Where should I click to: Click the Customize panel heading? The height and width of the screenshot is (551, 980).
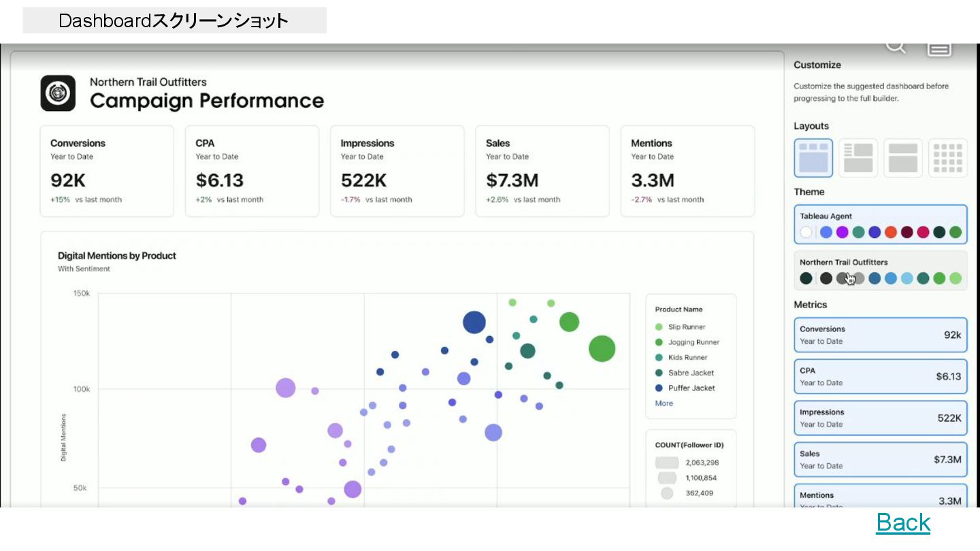pos(817,65)
